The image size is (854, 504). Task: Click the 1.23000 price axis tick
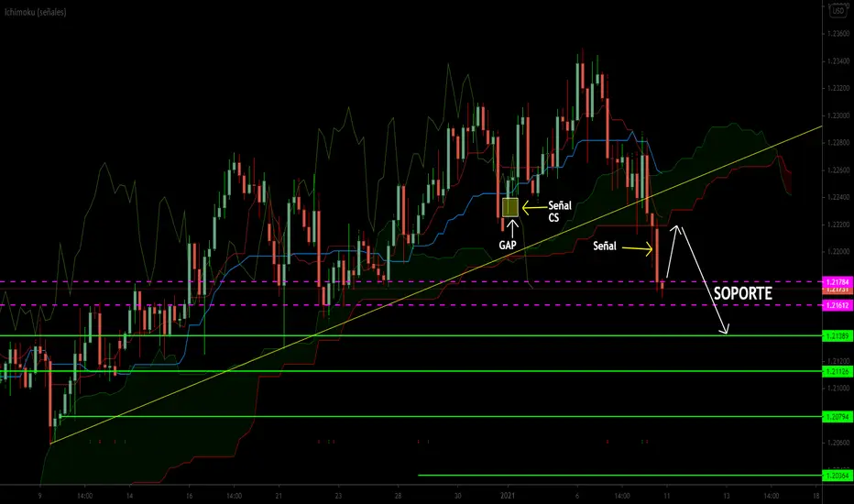838,115
